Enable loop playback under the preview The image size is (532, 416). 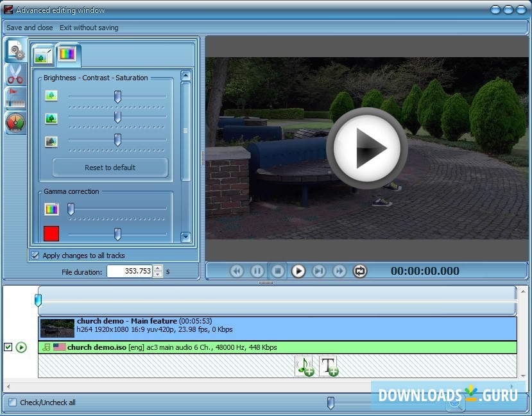pos(360,271)
